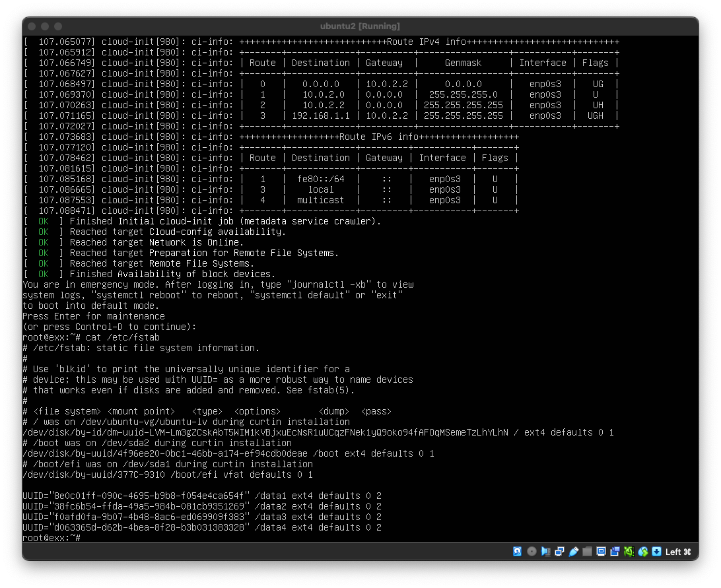Image resolution: width=721 pixels, height=588 pixels.
Task: Click the 'cat /etc/fstab' command line
Action: pos(91,337)
